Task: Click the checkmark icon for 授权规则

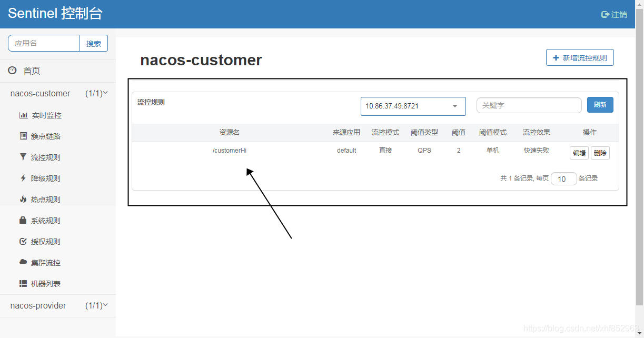Action: click(x=23, y=241)
